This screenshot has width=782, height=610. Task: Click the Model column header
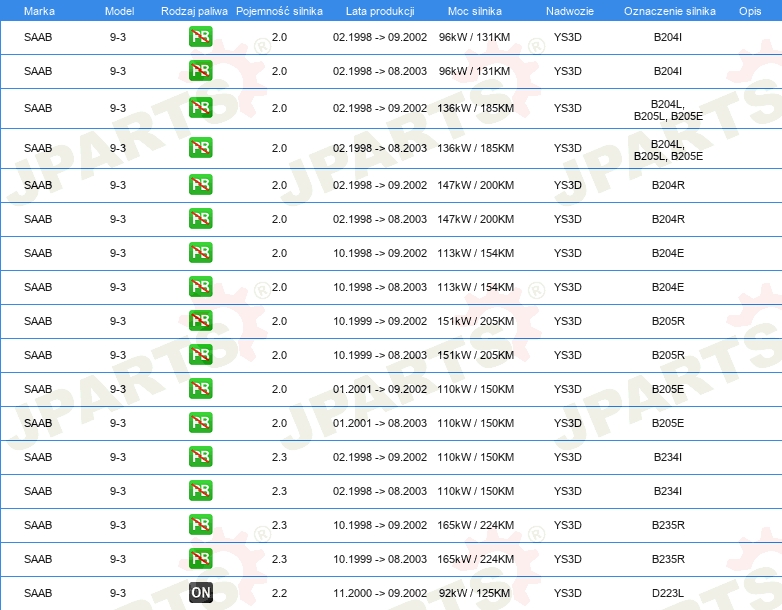[119, 11]
